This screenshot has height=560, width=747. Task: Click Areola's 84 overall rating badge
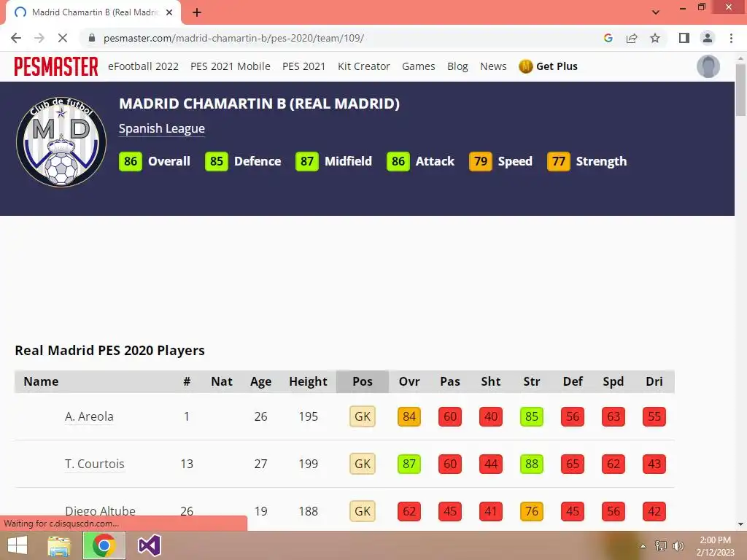click(409, 416)
